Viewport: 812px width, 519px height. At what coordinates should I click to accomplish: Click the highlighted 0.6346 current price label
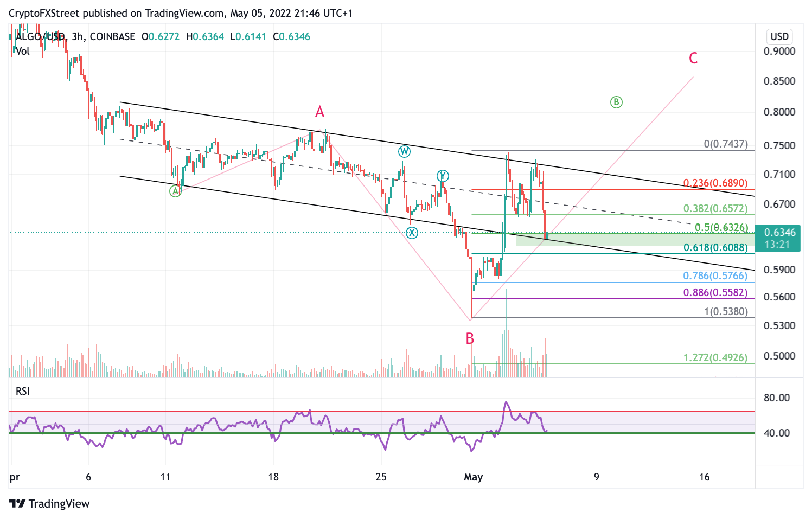coord(779,232)
